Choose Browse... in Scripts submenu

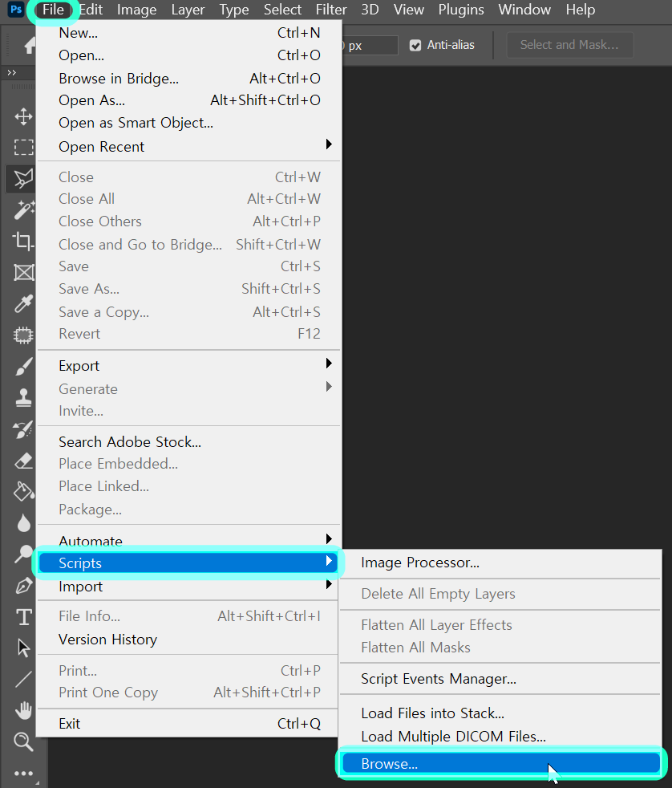tap(500, 764)
